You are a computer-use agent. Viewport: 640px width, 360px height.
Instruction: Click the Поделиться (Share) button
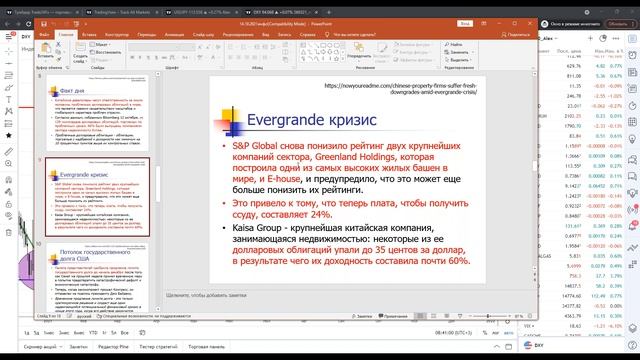[516, 35]
